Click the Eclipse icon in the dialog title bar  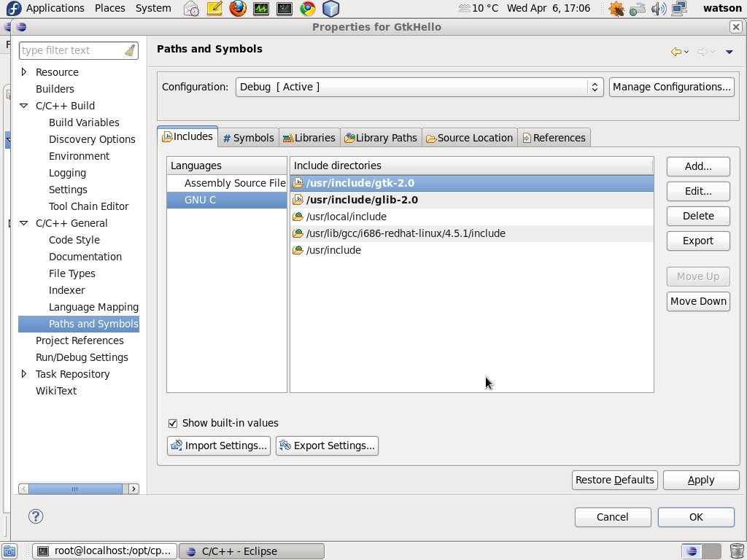pyautogui.click(x=21, y=27)
